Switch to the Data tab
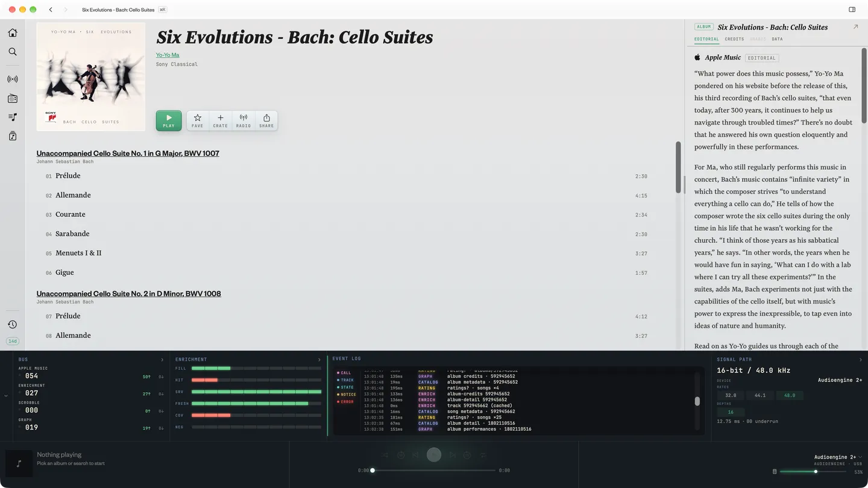868x488 pixels. pos(777,39)
